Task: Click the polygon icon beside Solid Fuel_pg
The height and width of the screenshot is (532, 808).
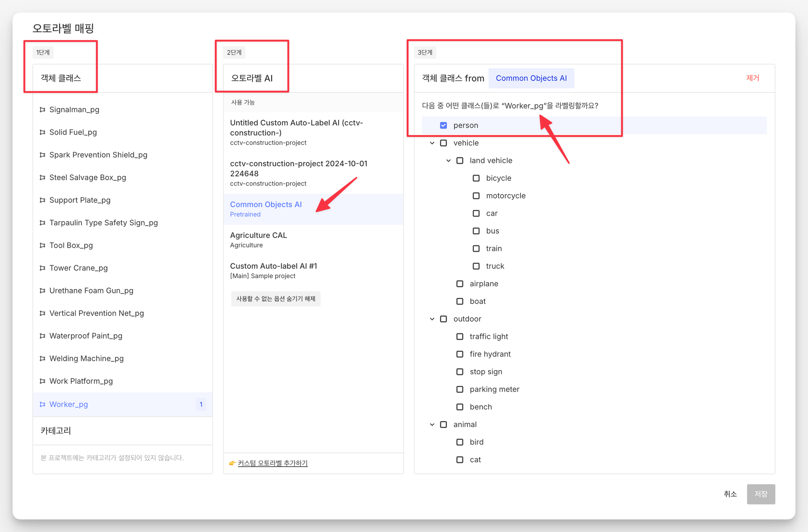Action: tap(42, 132)
